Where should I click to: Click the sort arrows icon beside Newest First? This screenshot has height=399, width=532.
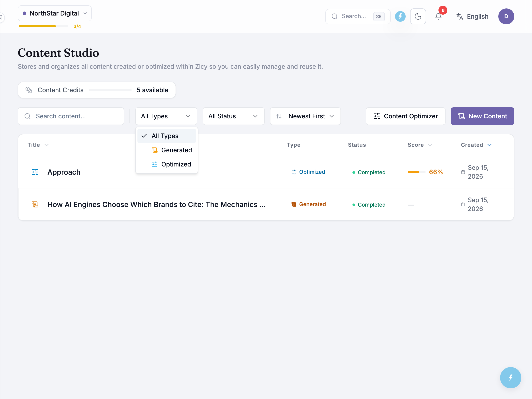pyautogui.click(x=279, y=116)
